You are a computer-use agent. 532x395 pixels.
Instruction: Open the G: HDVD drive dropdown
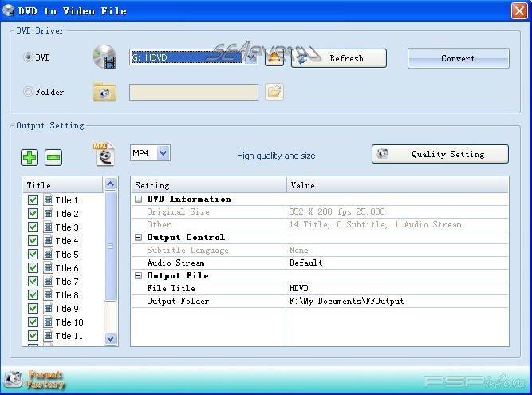pos(251,57)
